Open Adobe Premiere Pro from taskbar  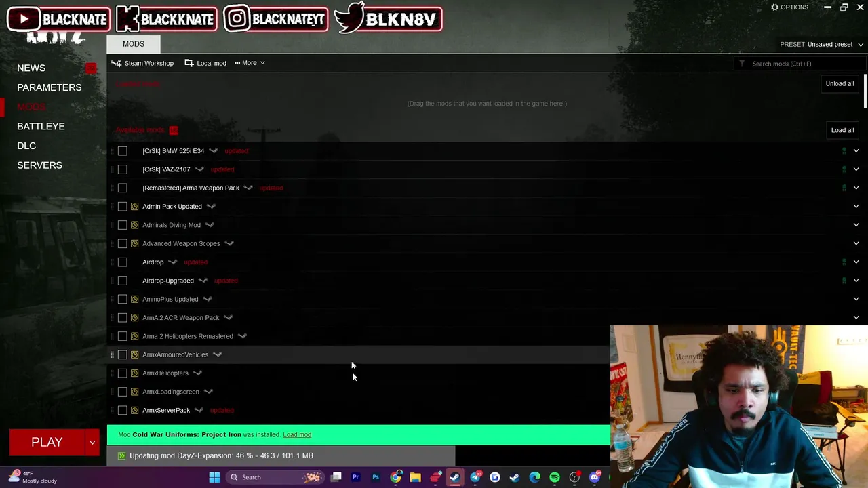[355, 477]
